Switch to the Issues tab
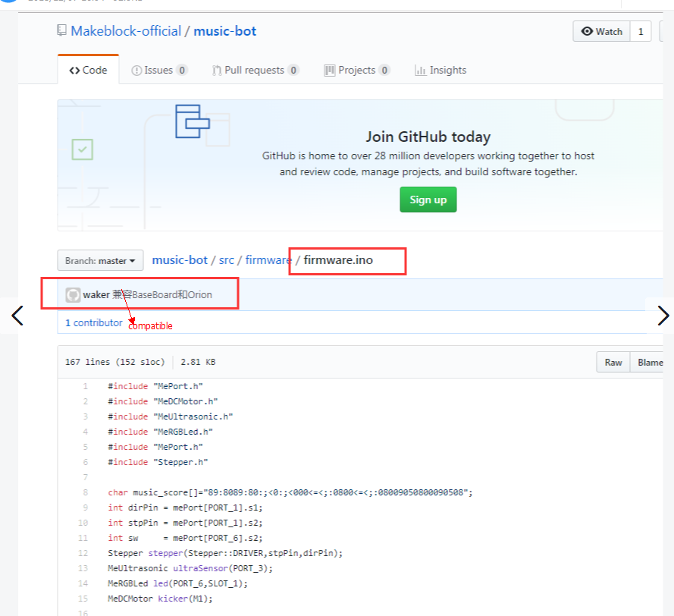The height and width of the screenshot is (616, 674). 159,70
